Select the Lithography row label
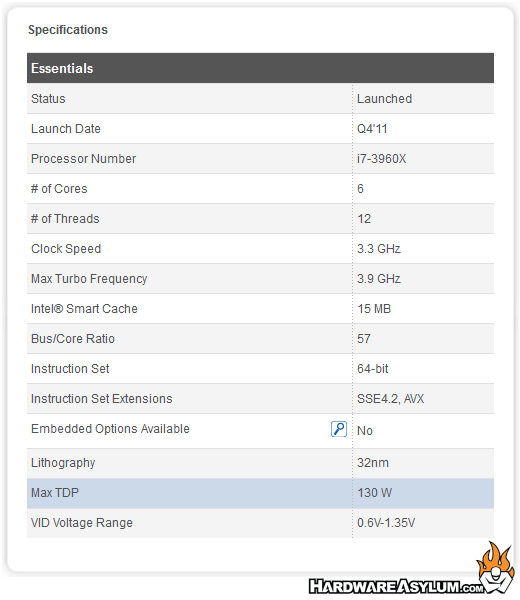 pos(63,463)
